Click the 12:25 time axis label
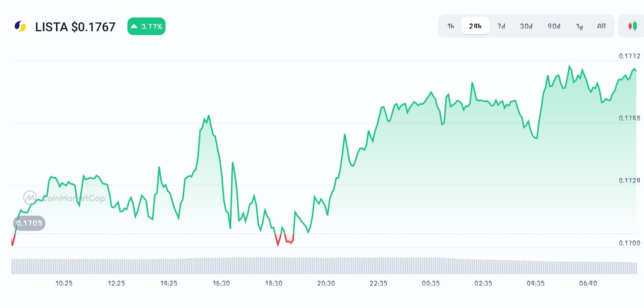The image size is (644, 308). (116, 283)
